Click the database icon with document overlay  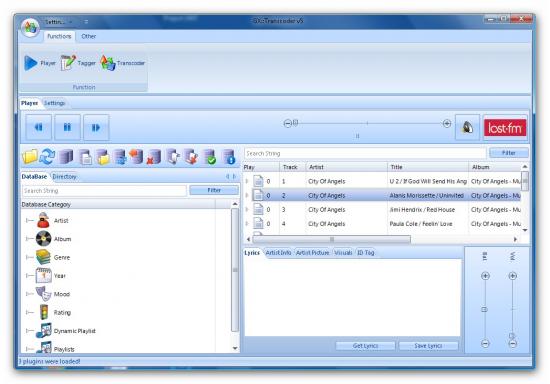(x=85, y=157)
